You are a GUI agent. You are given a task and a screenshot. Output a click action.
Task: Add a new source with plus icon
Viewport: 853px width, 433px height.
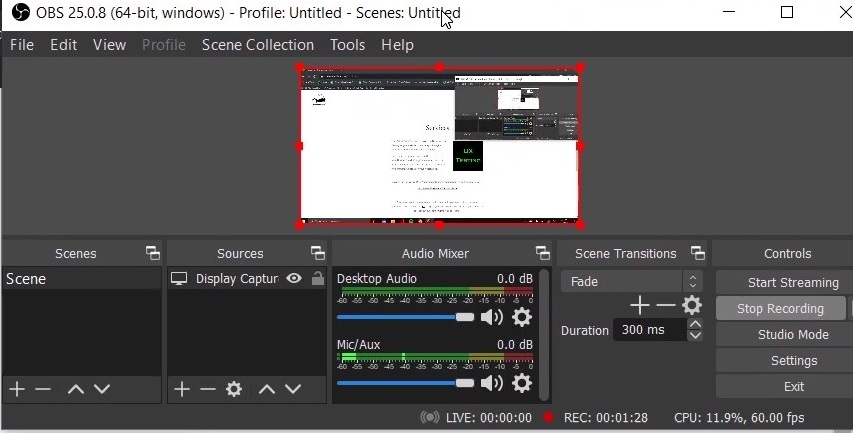181,389
